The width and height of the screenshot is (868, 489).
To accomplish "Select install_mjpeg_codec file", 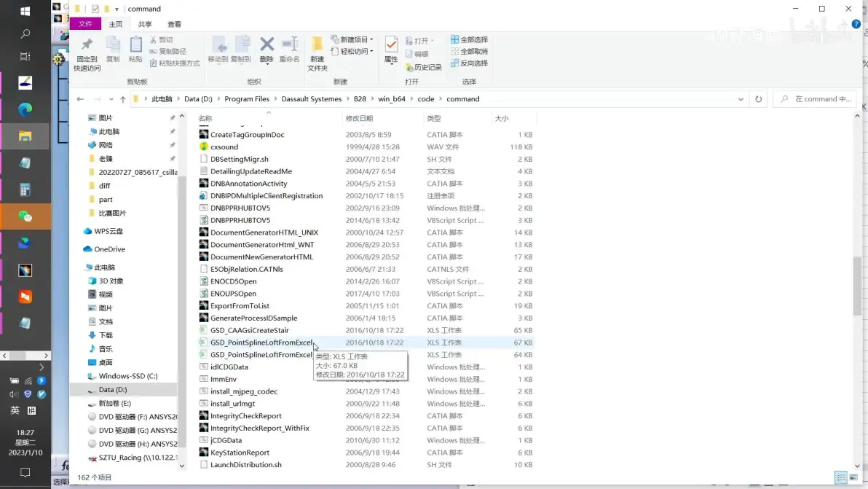I will [x=243, y=391].
